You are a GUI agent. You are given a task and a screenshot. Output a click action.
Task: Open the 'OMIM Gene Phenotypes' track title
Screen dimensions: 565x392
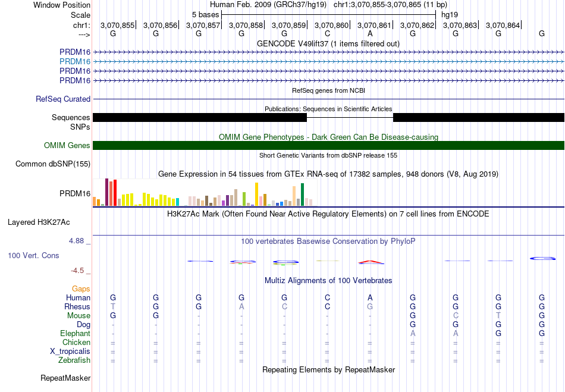pyautogui.click(x=328, y=137)
